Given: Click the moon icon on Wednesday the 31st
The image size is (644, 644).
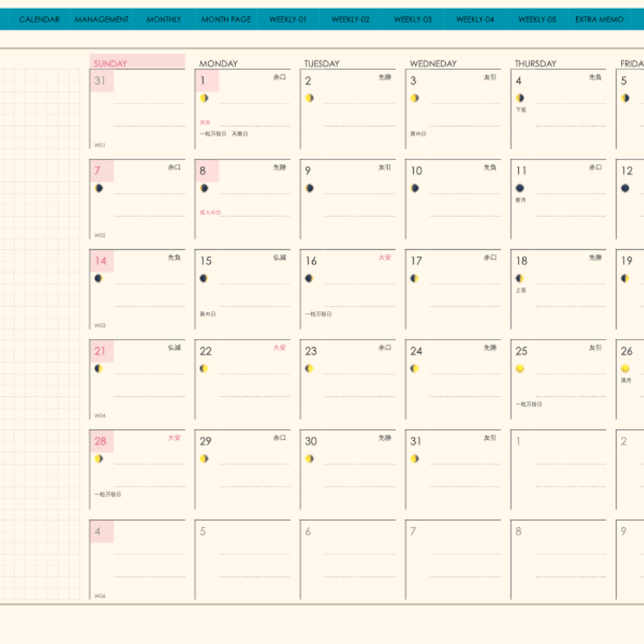Looking at the screenshot, I should 415,458.
